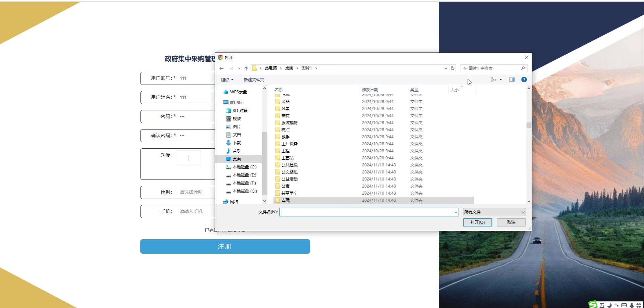Select 此电脑 in the navigation tree
Screen dimensions: 644x308
pos(236,103)
